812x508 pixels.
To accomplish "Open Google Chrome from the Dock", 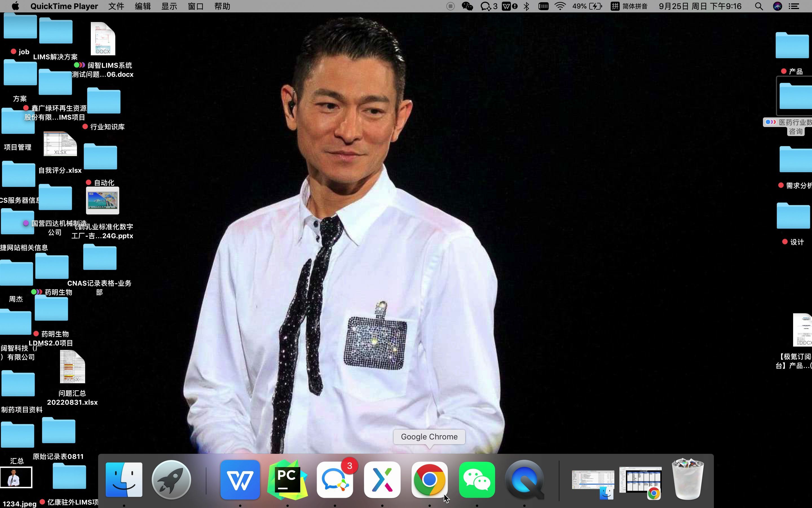I will pos(429,479).
